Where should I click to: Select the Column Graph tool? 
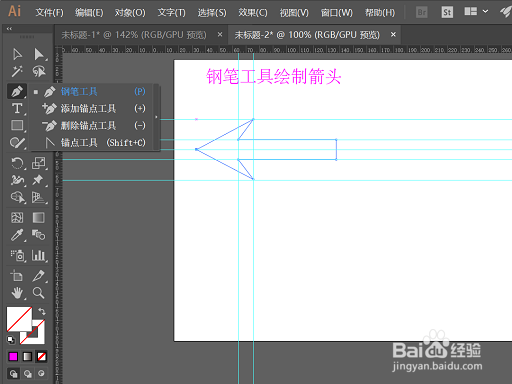(x=39, y=256)
